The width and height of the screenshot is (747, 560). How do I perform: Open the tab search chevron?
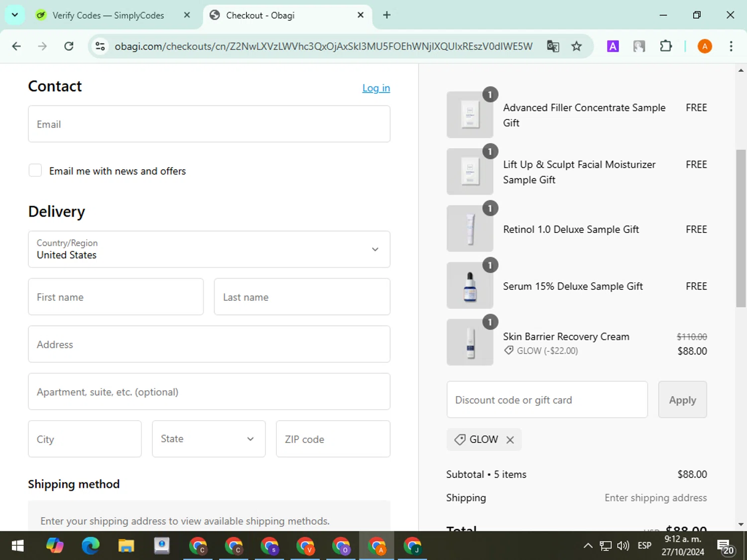tap(15, 15)
